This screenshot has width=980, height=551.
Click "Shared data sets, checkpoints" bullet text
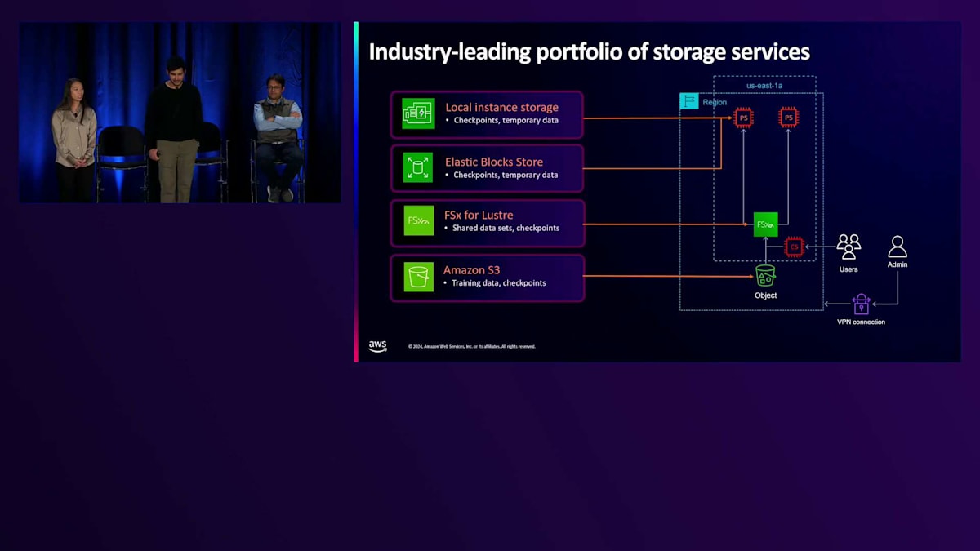coord(506,229)
